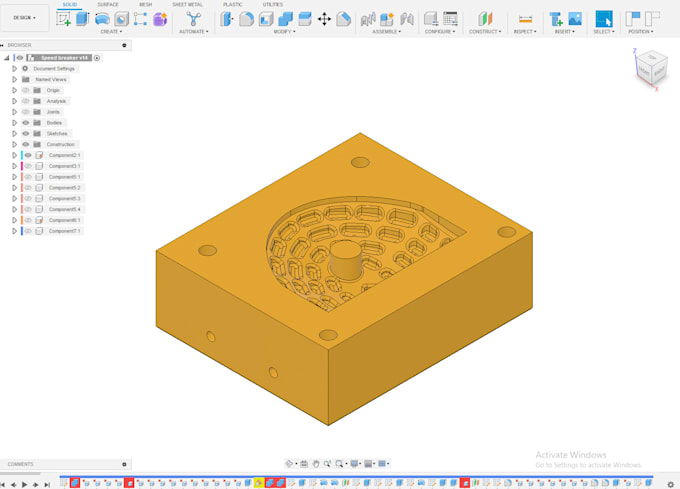Select the Automate tool icon
680x489 pixels.
click(193, 19)
